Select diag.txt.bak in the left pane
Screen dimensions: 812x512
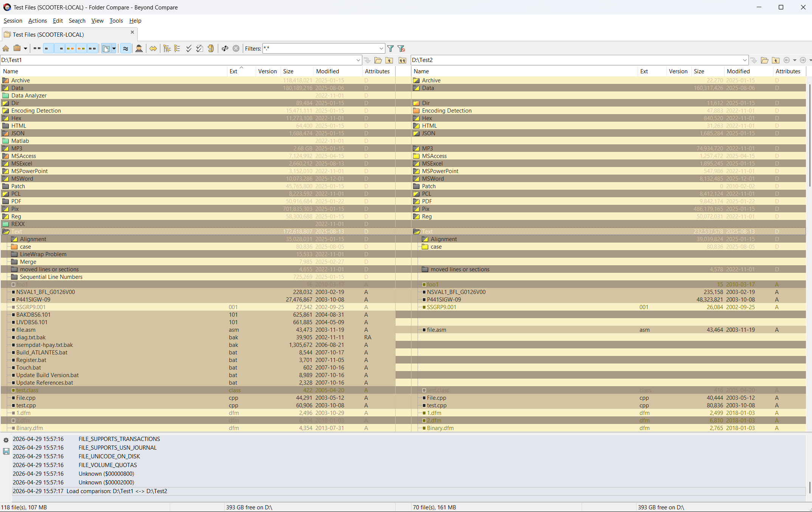[31, 337]
